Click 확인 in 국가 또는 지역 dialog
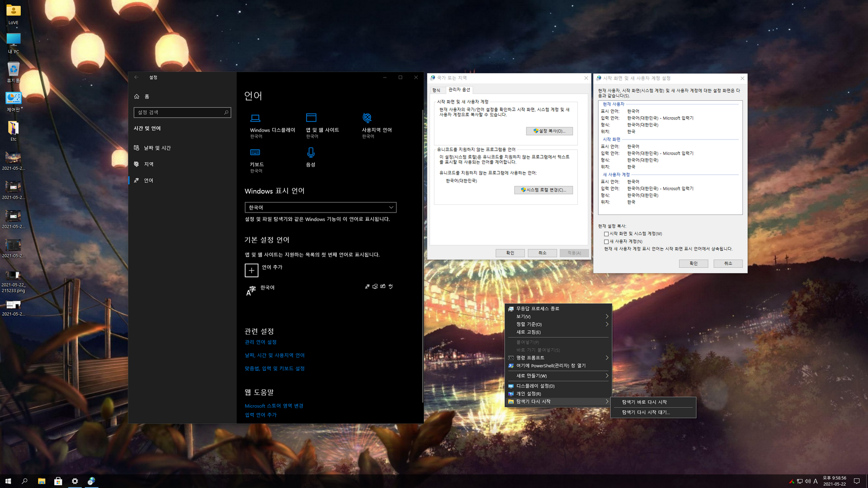The width and height of the screenshot is (868, 488). [x=510, y=253]
